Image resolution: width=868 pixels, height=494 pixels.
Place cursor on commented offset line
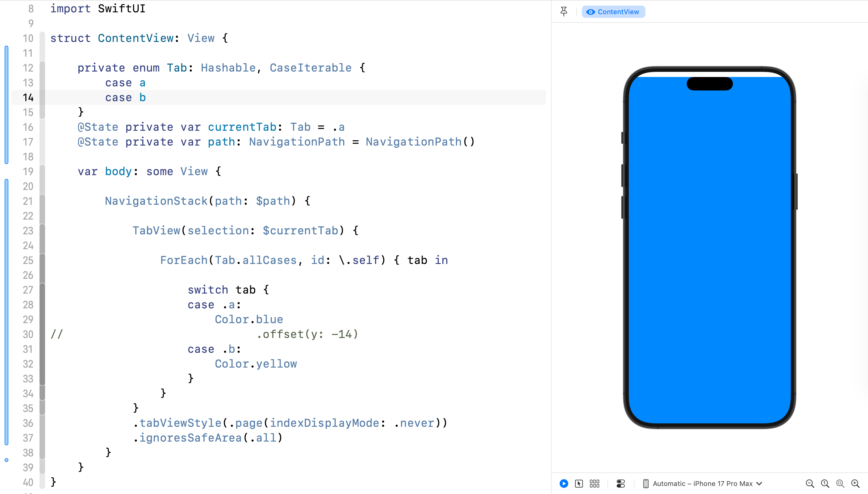click(307, 335)
